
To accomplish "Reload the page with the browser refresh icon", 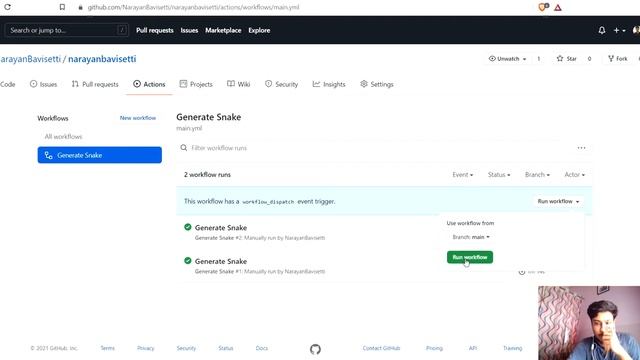I will pyautogui.click(x=7, y=7).
